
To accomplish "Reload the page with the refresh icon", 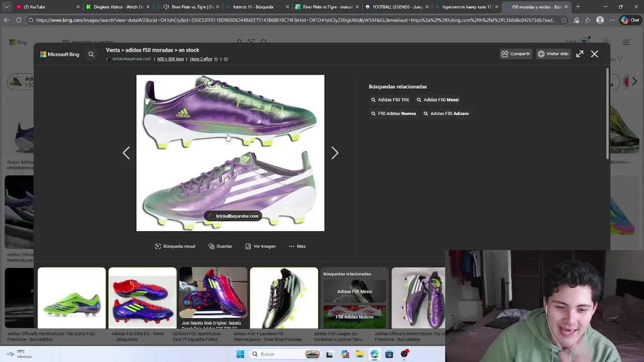I will 19,20.
